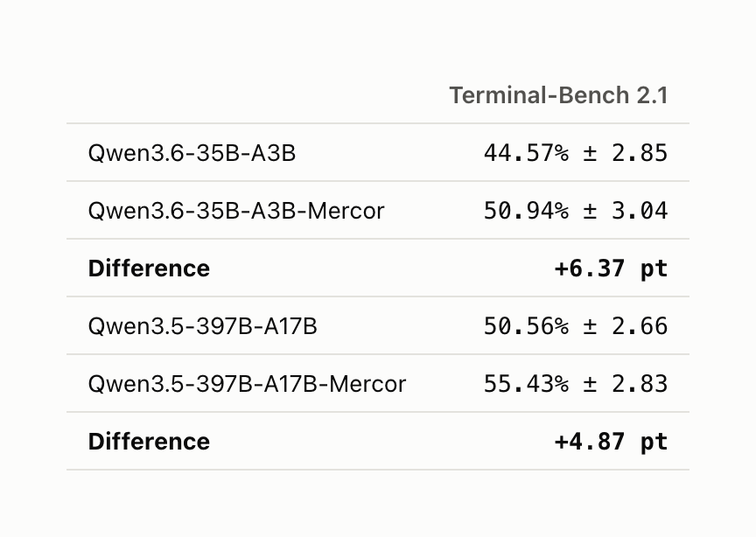Screen dimensions: 756x537
Task: Select the Qwen3.6-35B-A3B row label
Action: pos(192,153)
